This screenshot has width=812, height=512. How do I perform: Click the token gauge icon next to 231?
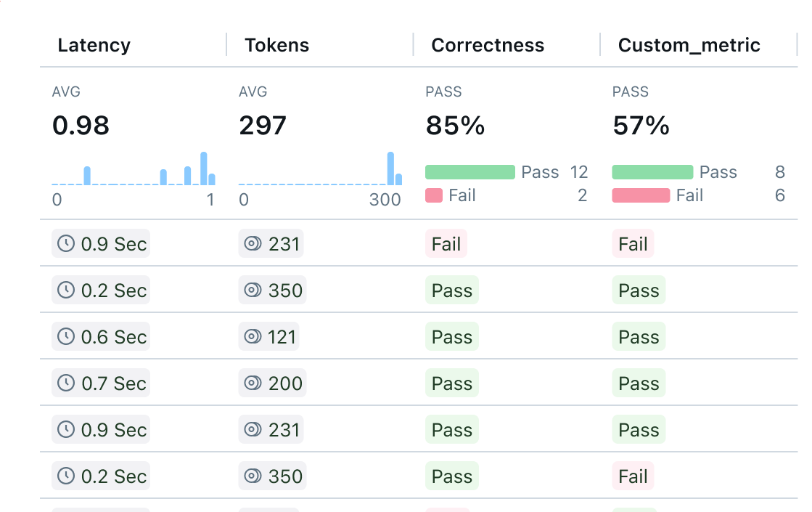tap(252, 243)
